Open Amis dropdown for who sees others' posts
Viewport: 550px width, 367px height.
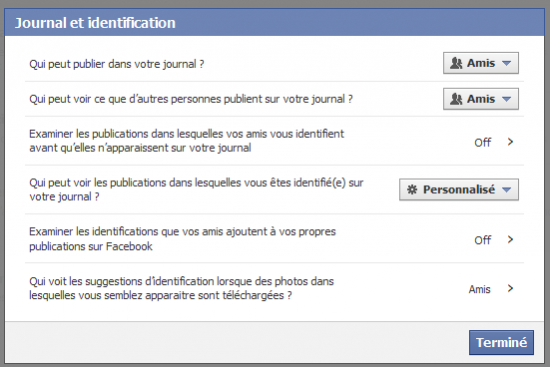[481, 99]
